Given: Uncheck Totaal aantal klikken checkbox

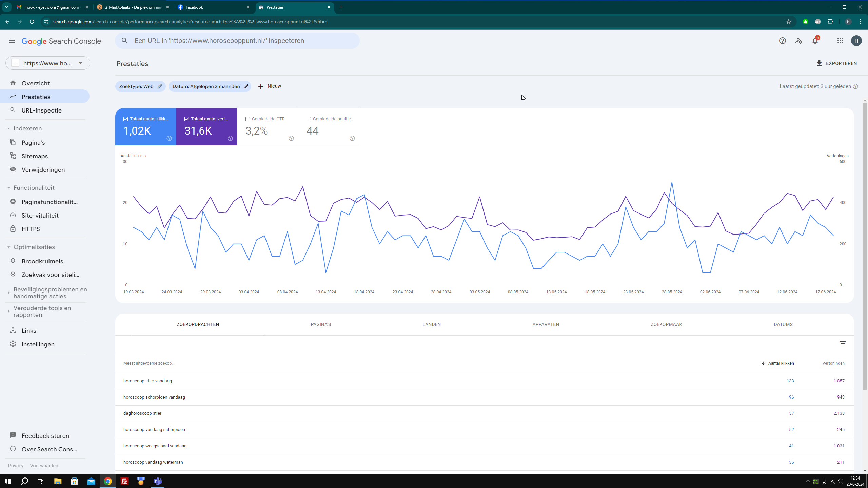Looking at the screenshot, I should pyautogui.click(x=125, y=119).
